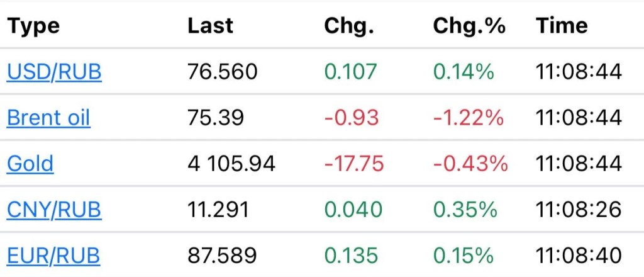Open the EUR/RUB quote link
Image resolution: width=644 pixels, height=277 pixels.
(x=53, y=256)
